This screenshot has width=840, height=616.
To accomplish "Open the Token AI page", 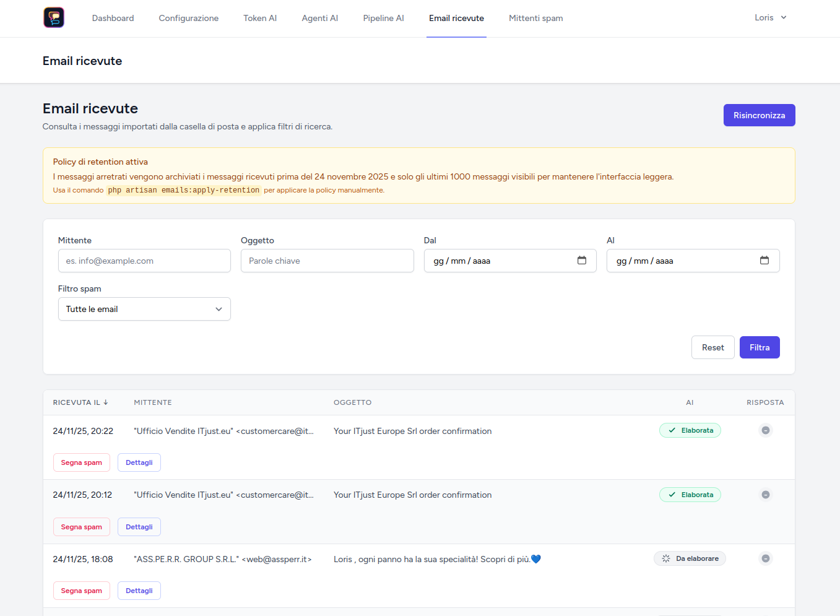I will pos(260,18).
